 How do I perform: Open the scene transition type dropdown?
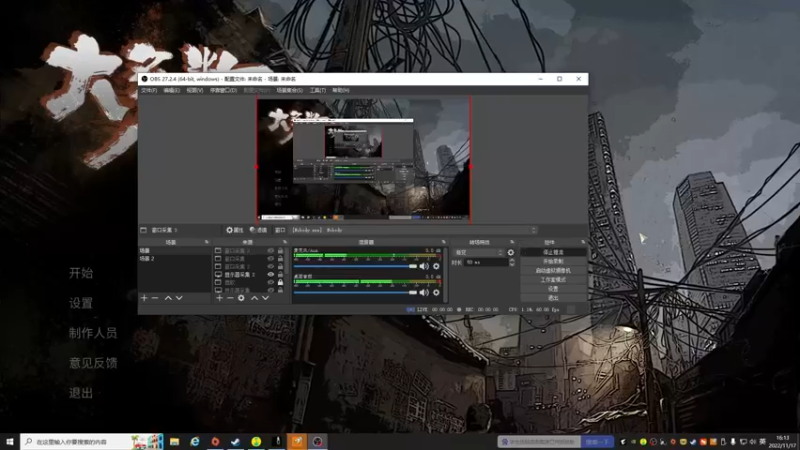tap(478, 252)
